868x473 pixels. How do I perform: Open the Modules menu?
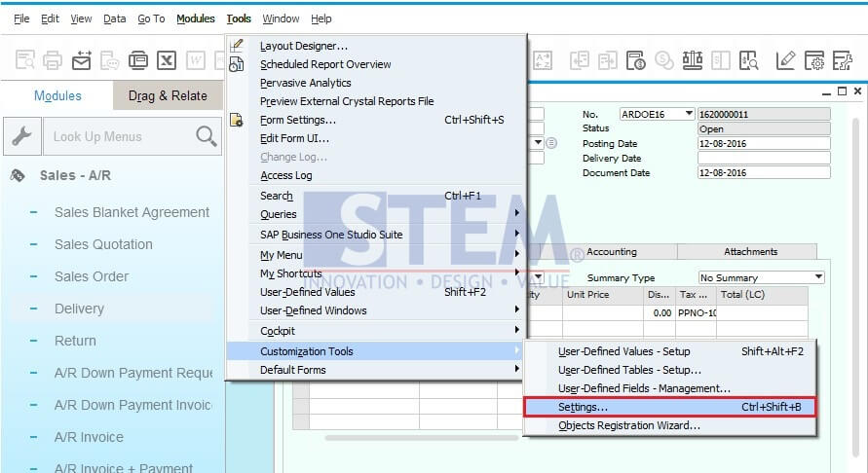(196, 18)
